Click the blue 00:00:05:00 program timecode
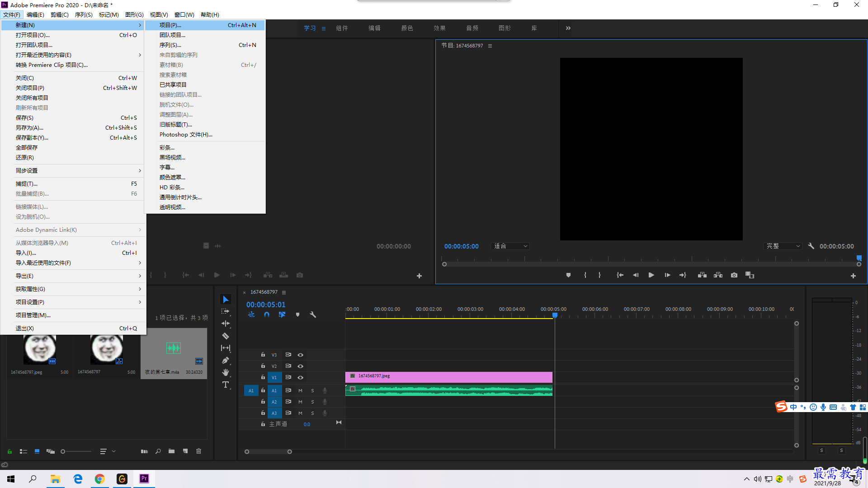Viewport: 868px width, 488px height. coord(461,246)
